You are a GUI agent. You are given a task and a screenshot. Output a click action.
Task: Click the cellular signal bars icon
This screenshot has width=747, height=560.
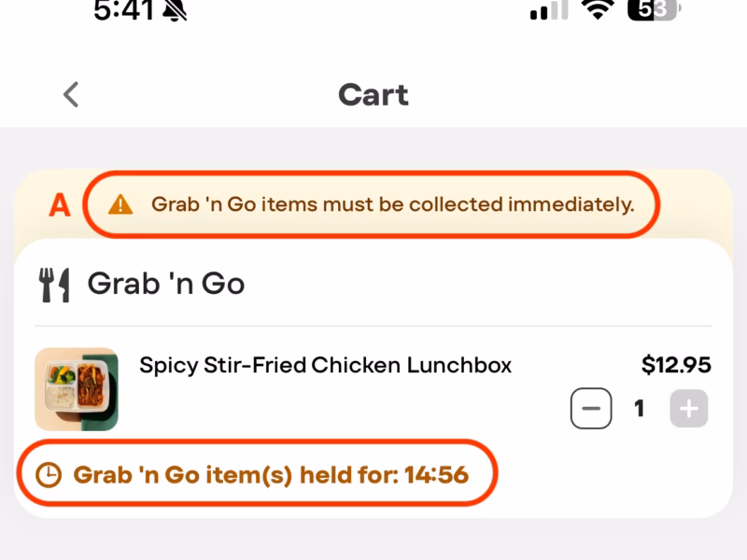pyautogui.click(x=549, y=10)
